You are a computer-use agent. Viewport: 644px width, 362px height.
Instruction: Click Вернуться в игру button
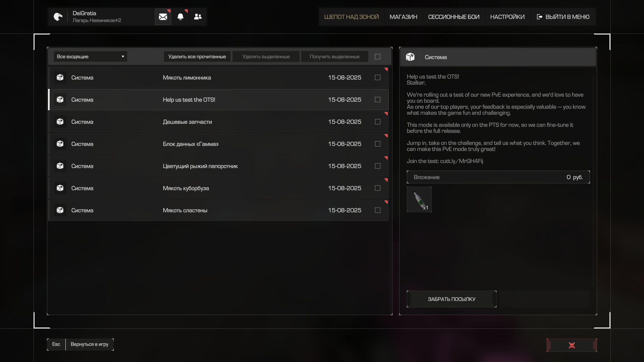click(90, 344)
